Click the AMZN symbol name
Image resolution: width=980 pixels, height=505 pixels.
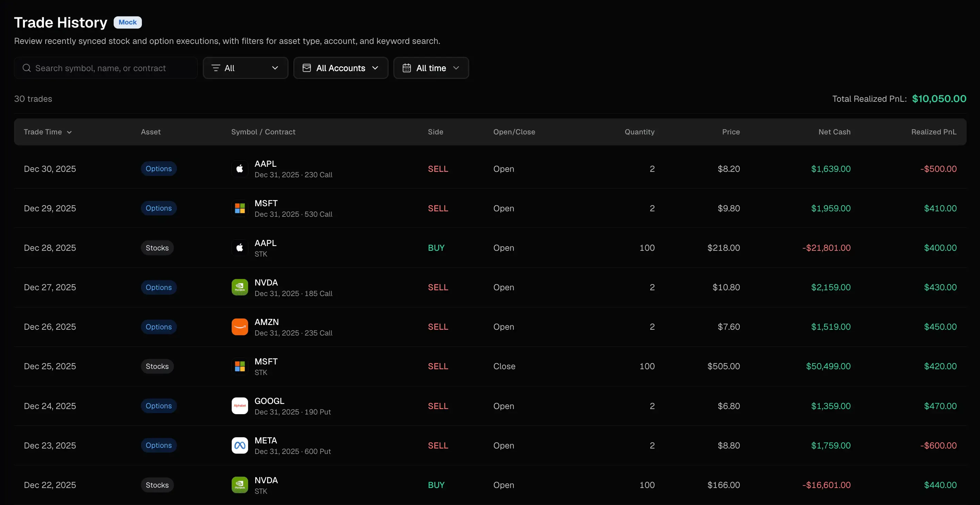coord(267,322)
